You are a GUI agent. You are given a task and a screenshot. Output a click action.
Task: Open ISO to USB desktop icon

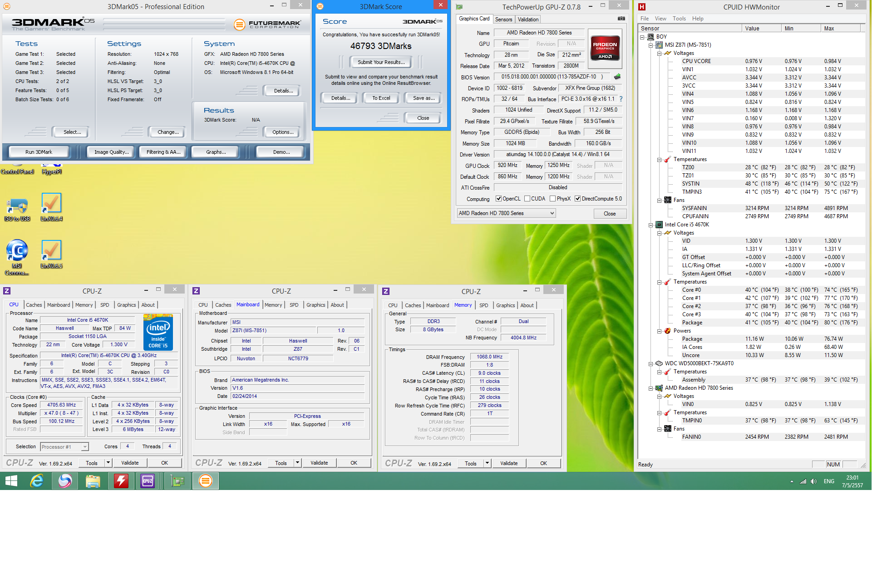click(x=17, y=208)
